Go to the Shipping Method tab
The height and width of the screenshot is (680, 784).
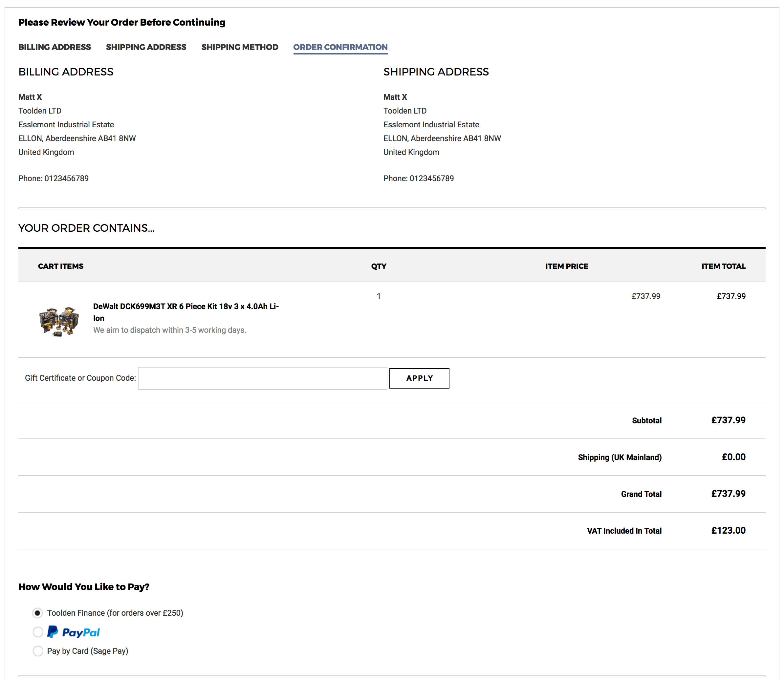[x=240, y=47]
